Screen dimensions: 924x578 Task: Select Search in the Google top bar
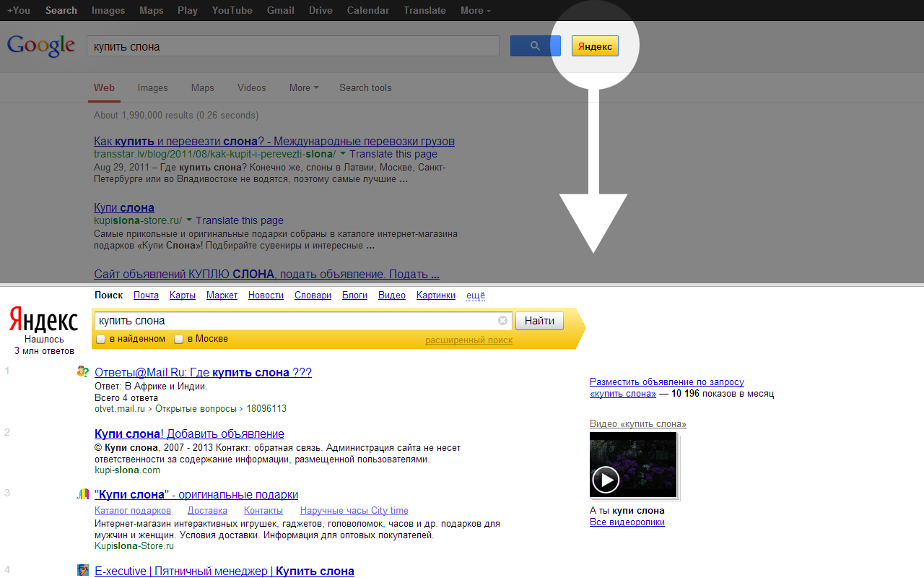click(61, 10)
